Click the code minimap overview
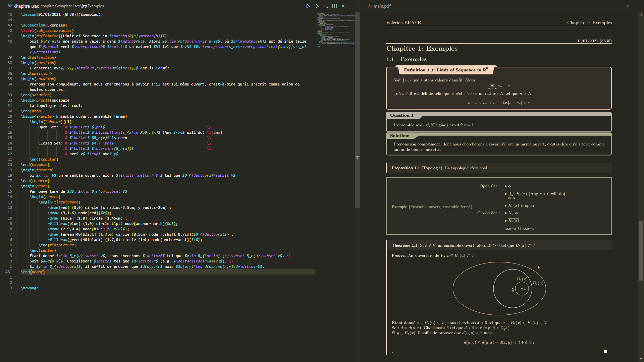Image resolution: width=644 pixels, height=362 pixels. 335,29
